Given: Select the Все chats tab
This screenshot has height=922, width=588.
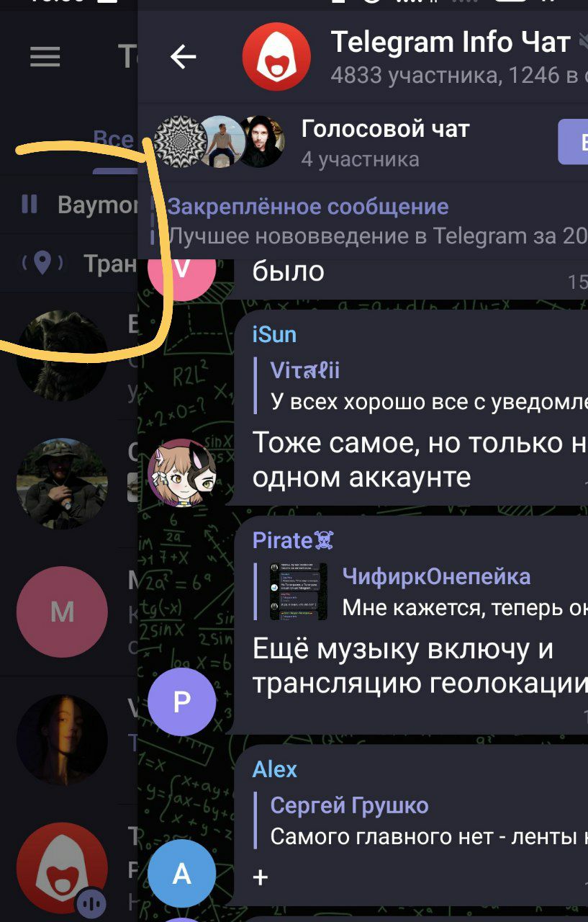Looking at the screenshot, I should pyautogui.click(x=114, y=138).
